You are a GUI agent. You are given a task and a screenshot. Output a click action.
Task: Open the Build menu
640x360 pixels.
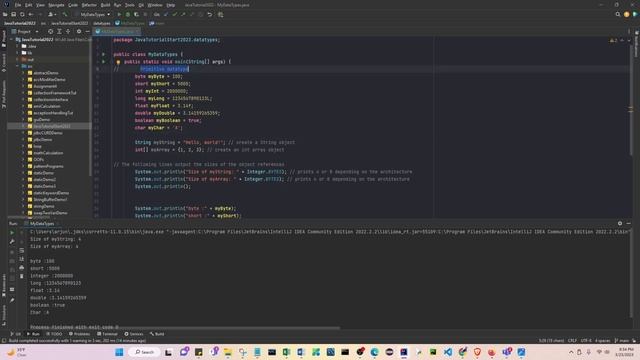coord(105,5)
